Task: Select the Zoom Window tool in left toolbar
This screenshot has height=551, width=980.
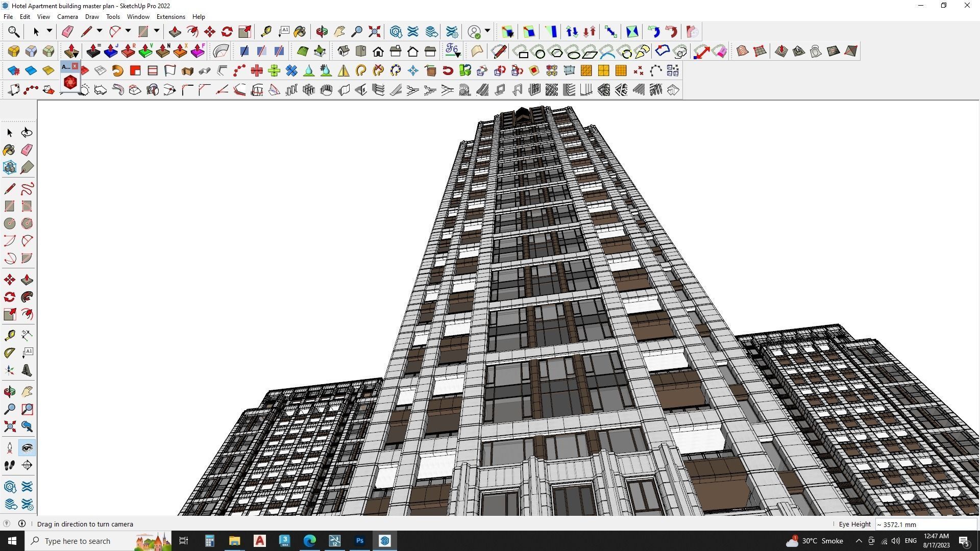Action: coord(27,409)
